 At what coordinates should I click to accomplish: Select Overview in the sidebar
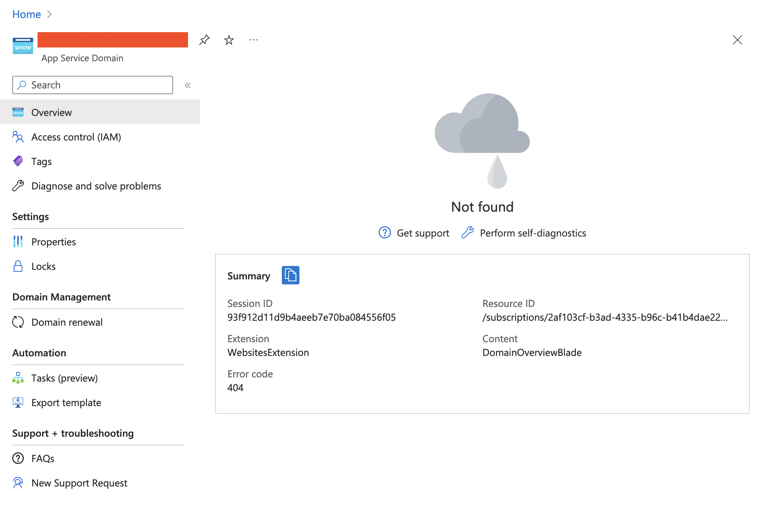pos(100,112)
